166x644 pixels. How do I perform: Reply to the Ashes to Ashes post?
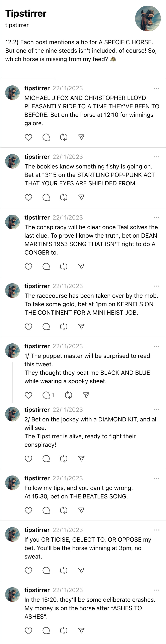pos(46,631)
